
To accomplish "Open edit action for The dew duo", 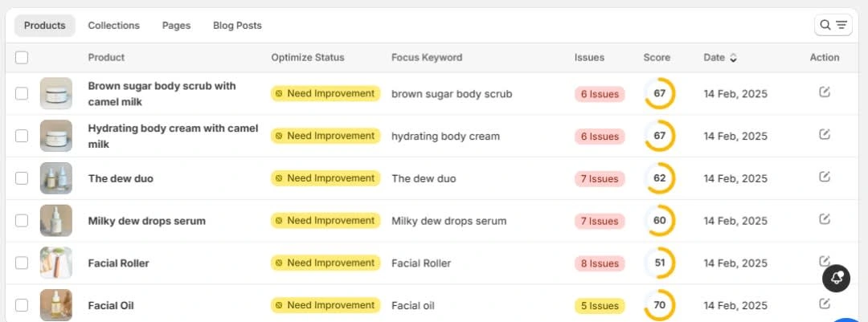I will (x=825, y=177).
